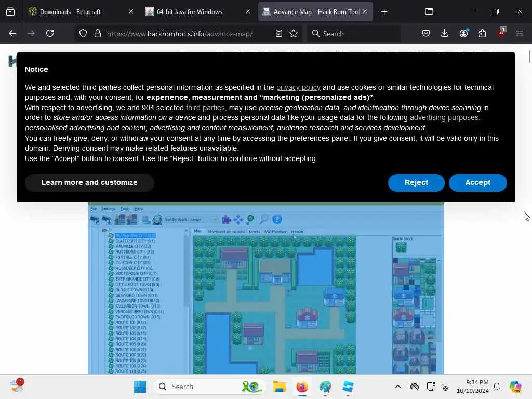Open the Save to Pocket icon
532x399 pixels.
[x=426, y=34]
